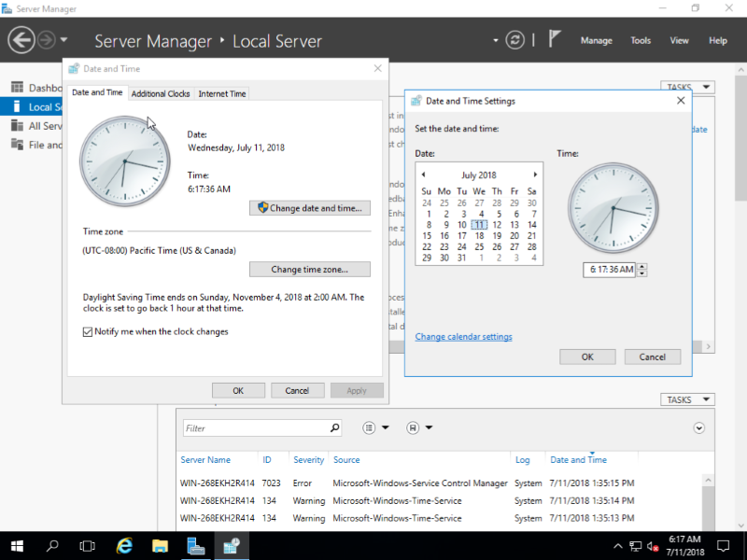The width and height of the screenshot is (747, 560).
Task: Click Change date and time button
Action: pyautogui.click(x=310, y=208)
